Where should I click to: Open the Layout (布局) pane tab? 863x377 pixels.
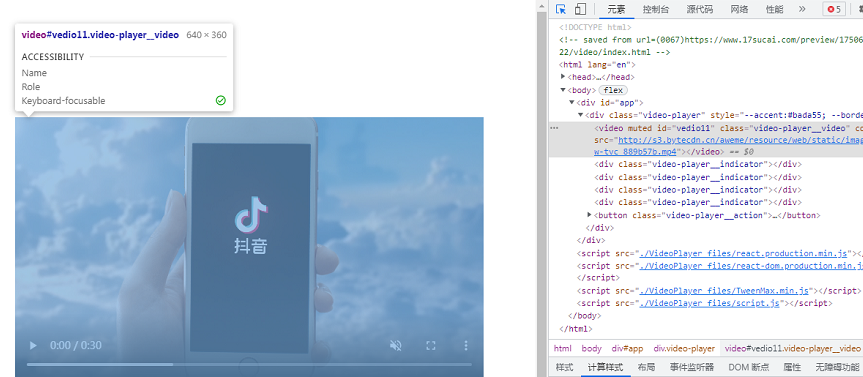click(646, 367)
